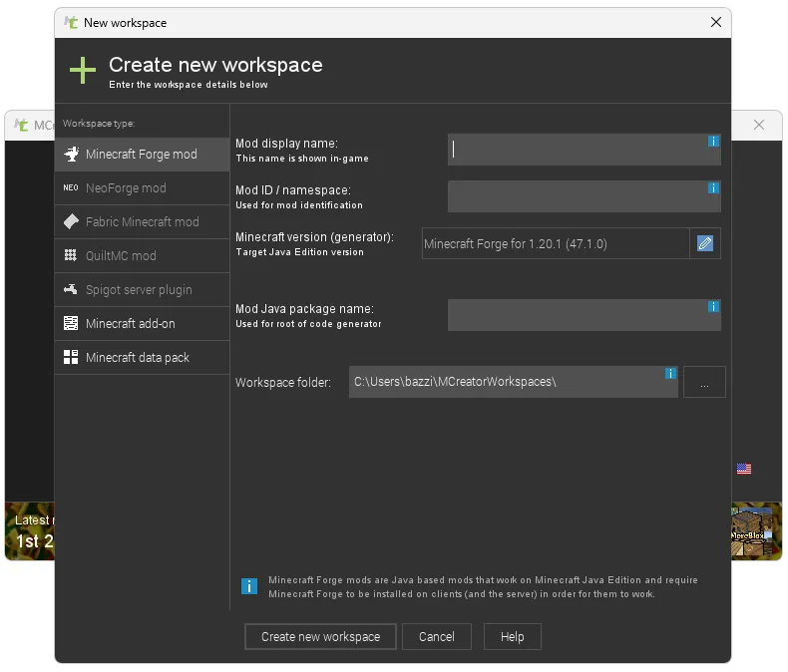Screen dimensions: 788x672
Task: Close the New workspace dialog
Action: pyautogui.click(x=716, y=22)
